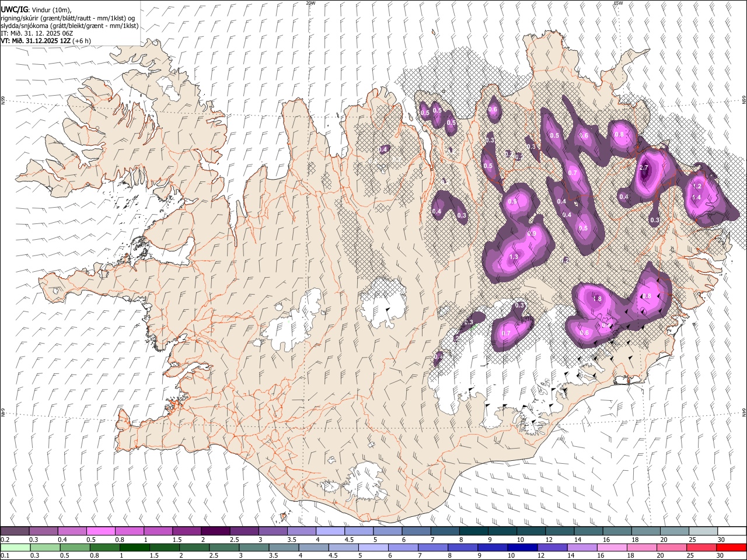Select the deep blue rain swatch between 10 and 12
The image size is (747, 560).
tap(522, 548)
